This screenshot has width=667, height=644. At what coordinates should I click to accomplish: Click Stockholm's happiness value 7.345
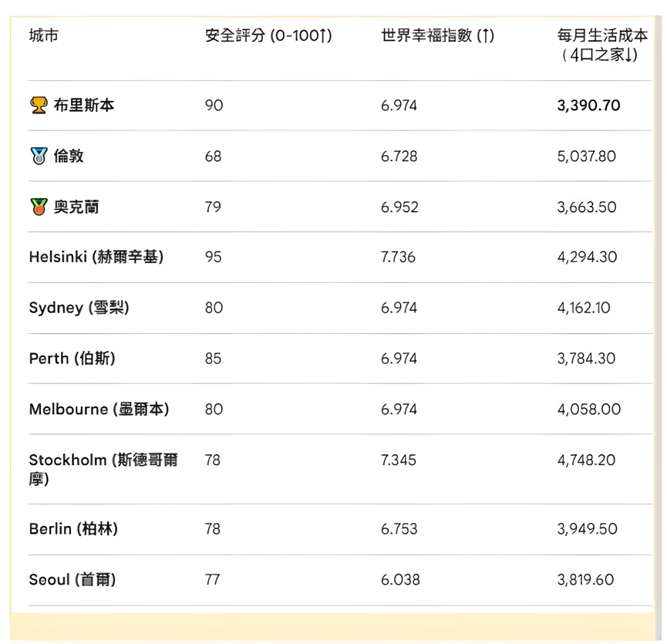tap(398, 460)
